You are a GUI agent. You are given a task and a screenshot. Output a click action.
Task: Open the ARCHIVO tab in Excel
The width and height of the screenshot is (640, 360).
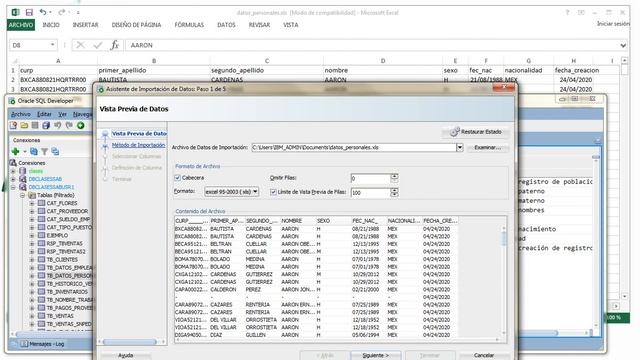[x=21, y=25]
